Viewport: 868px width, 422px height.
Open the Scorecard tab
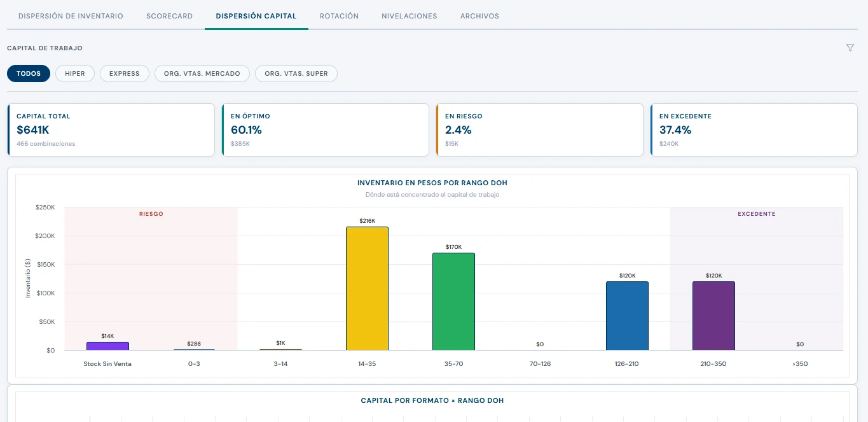tap(169, 16)
